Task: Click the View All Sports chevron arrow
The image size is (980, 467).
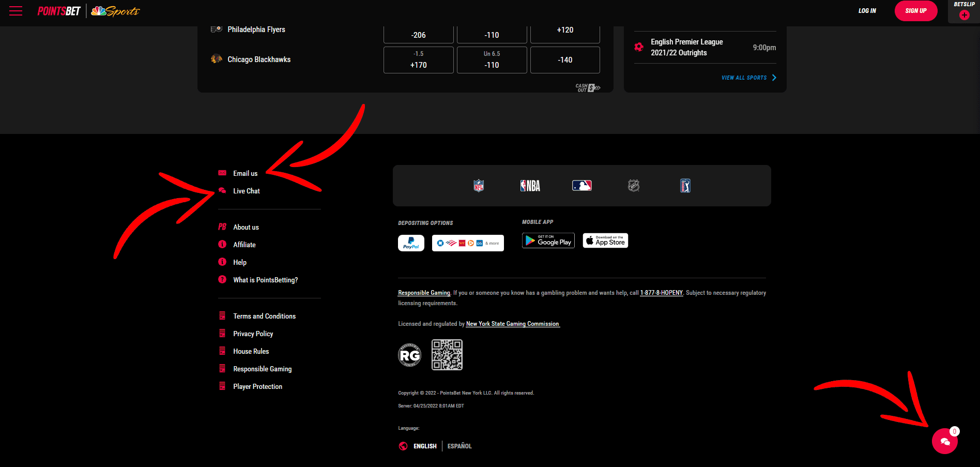Action: tap(774, 78)
